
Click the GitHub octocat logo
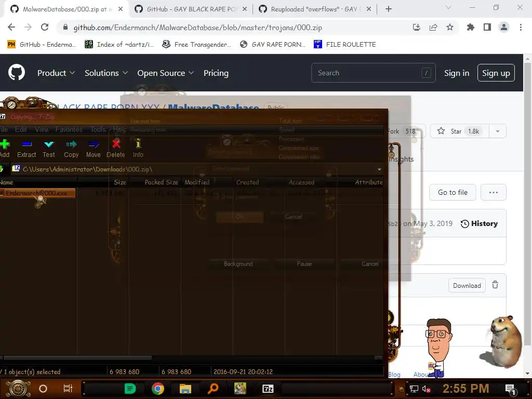(x=17, y=73)
